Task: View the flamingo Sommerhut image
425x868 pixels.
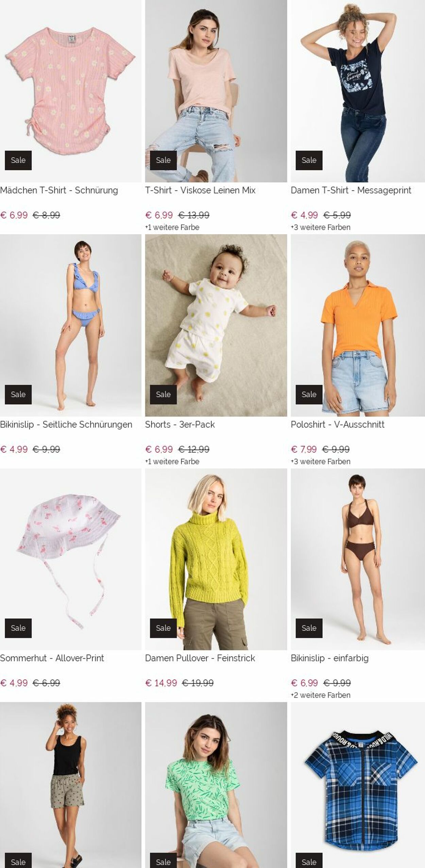Action: click(x=70, y=559)
